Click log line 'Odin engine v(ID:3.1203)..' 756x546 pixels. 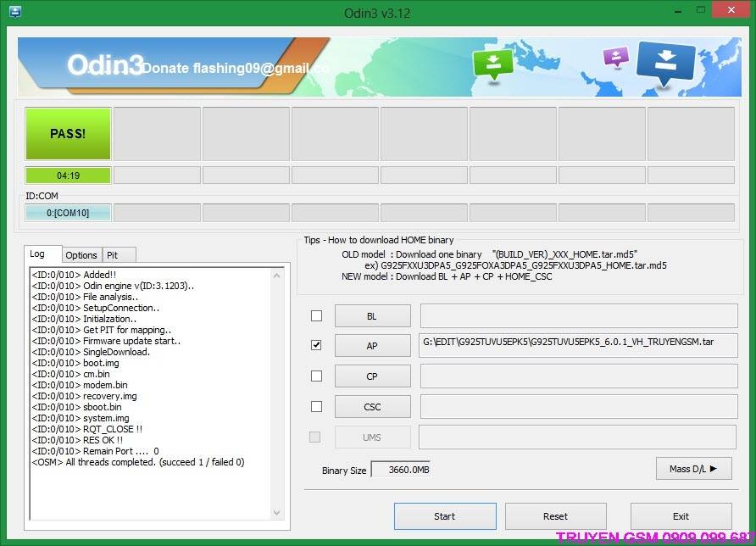[x=114, y=286]
